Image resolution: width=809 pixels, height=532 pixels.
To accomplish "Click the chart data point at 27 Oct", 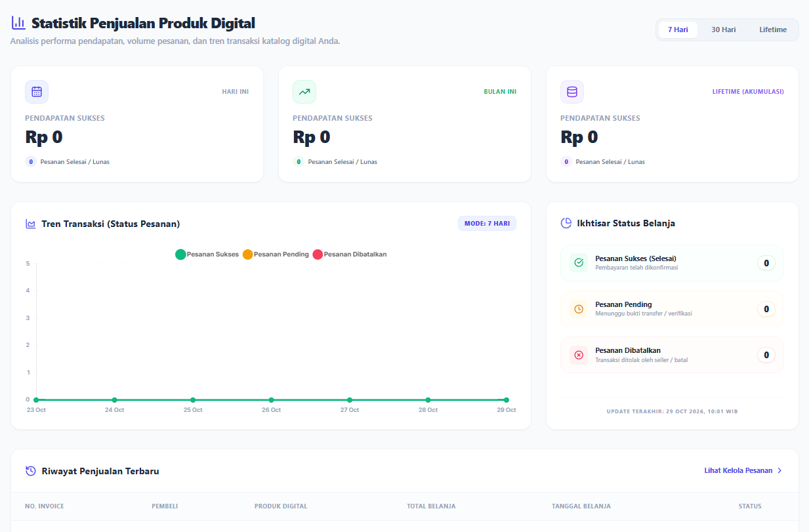I will tap(350, 399).
